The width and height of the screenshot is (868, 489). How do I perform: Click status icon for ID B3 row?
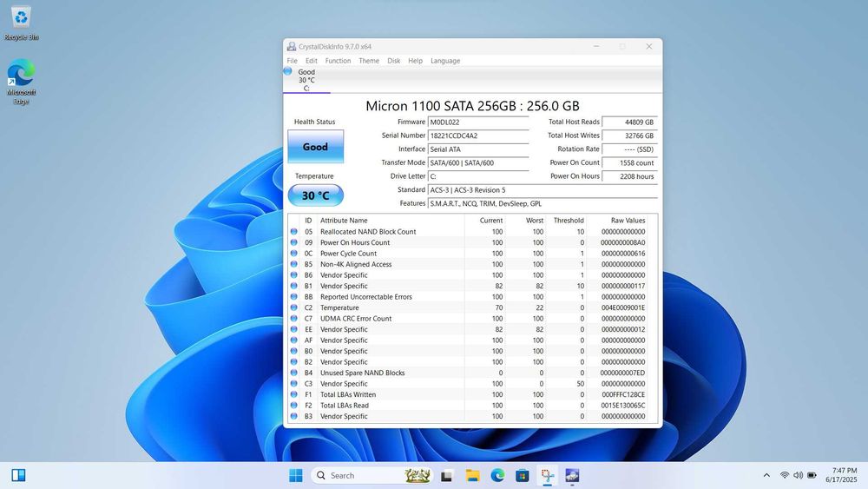(x=294, y=416)
